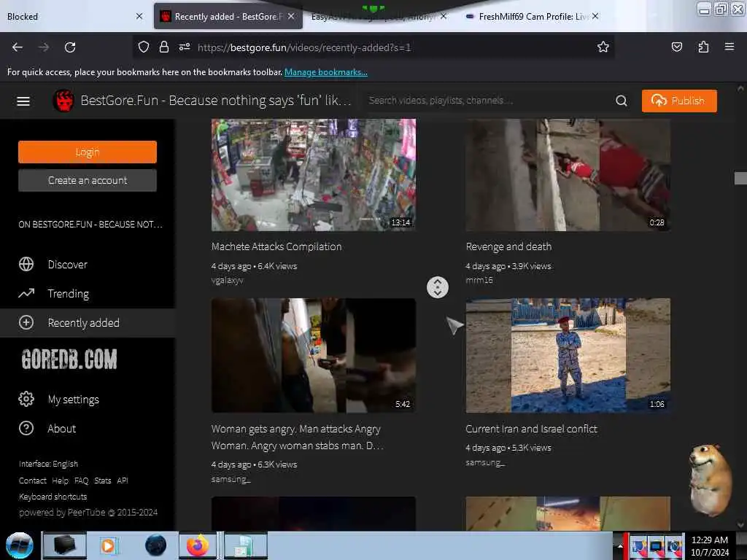The image size is (747, 560).
Task: Select the Recently added - BestGore tab
Action: click(x=228, y=16)
